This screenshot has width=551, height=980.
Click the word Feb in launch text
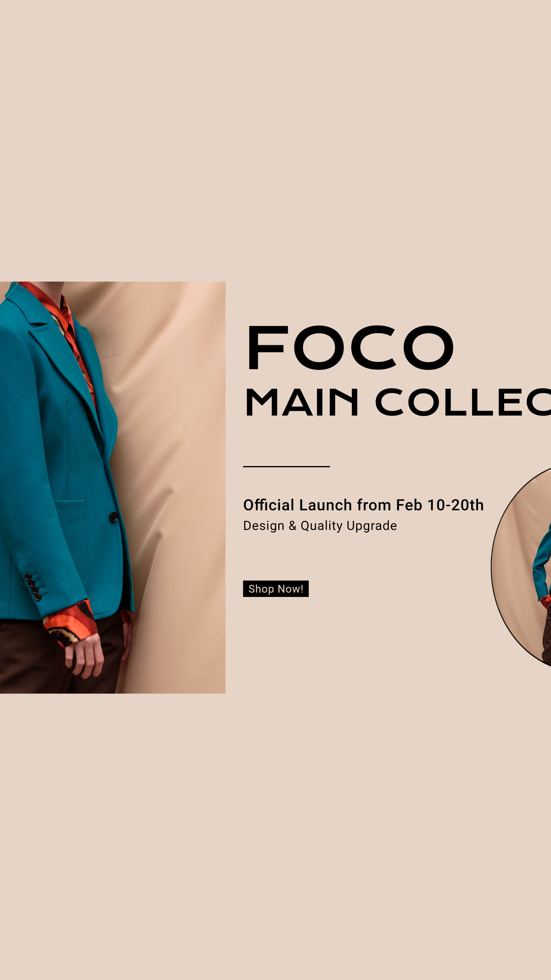[409, 505]
